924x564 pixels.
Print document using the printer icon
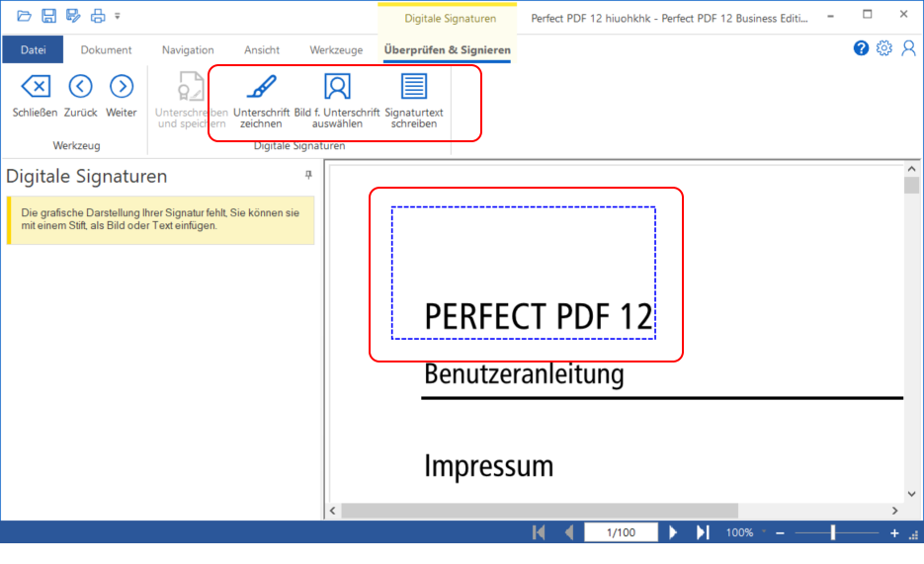pyautogui.click(x=98, y=16)
